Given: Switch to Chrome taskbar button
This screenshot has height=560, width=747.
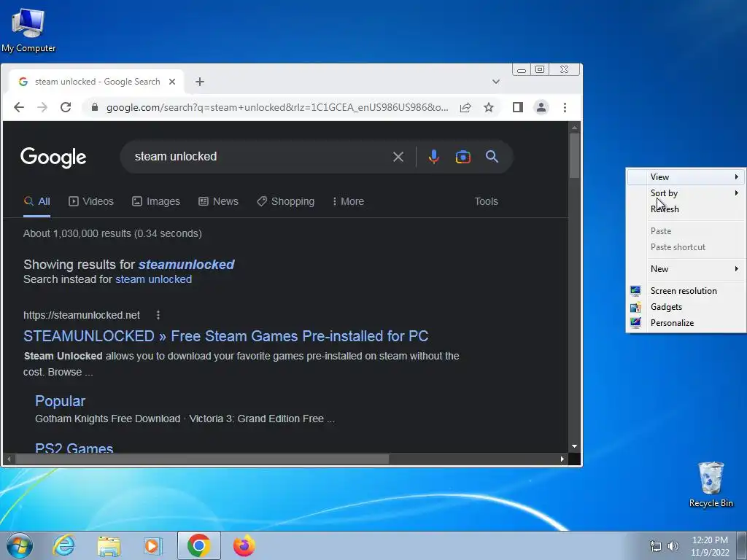Looking at the screenshot, I should click(198, 545).
